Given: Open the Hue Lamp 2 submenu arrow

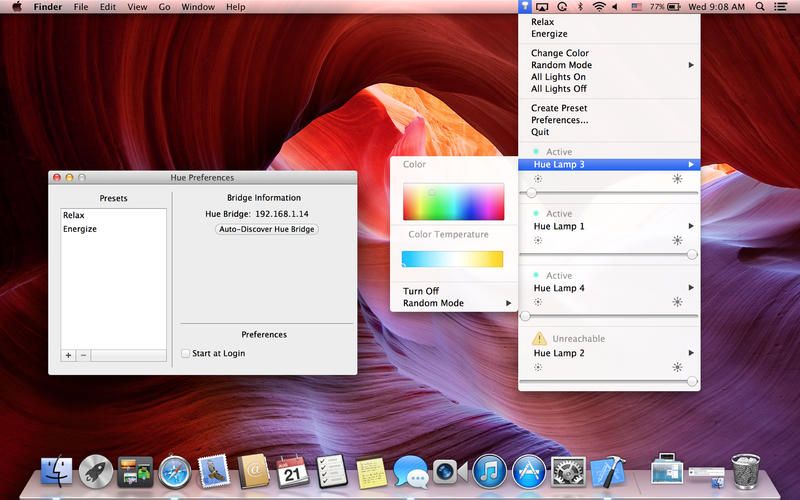Looking at the screenshot, I should (x=691, y=353).
